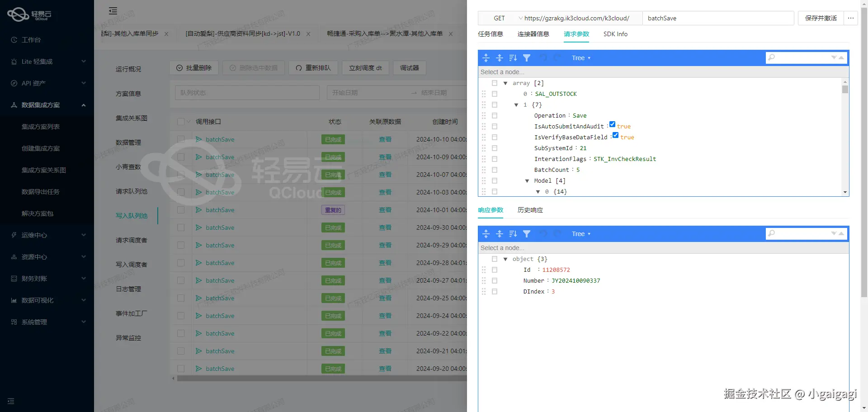Select the 运维中心 icon in the sidebar
868x412 pixels.
point(14,235)
